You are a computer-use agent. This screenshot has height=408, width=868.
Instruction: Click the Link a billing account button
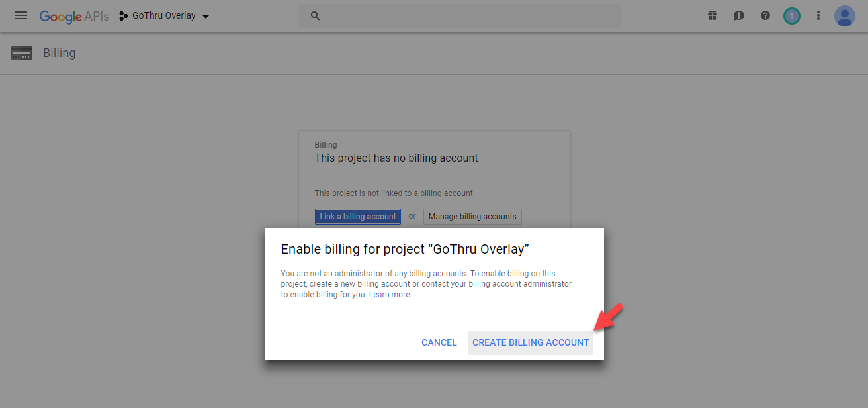pyautogui.click(x=357, y=216)
